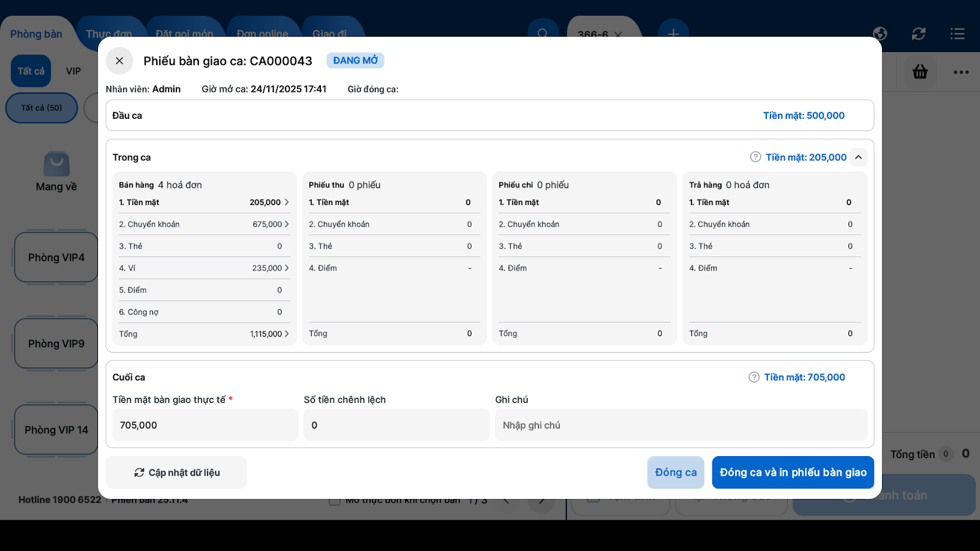This screenshot has width=980, height=551.
Task: Click the search magnifier icon
Action: [x=543, y=34]
